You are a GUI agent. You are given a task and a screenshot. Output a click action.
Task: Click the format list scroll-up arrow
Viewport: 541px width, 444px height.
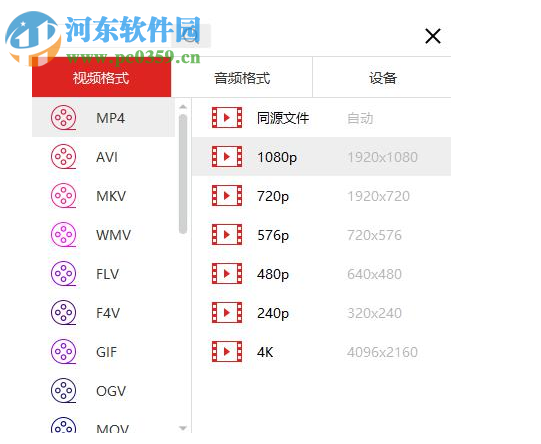click(x=183, y=107)
